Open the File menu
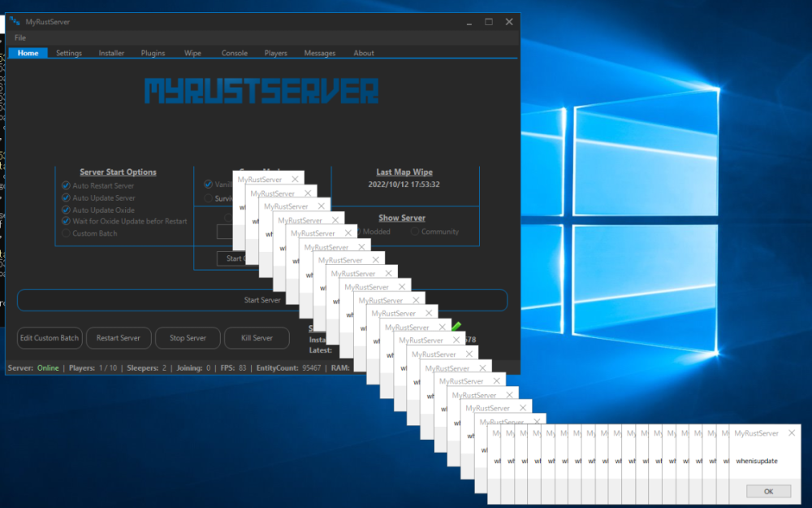This screenshot has width=812, height=508. (20, 38)
